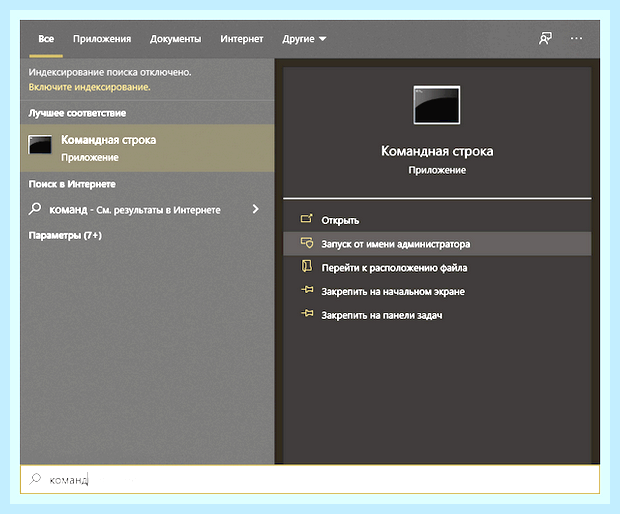
Task: Click the admin shield icon
Action: pos(307,242)
